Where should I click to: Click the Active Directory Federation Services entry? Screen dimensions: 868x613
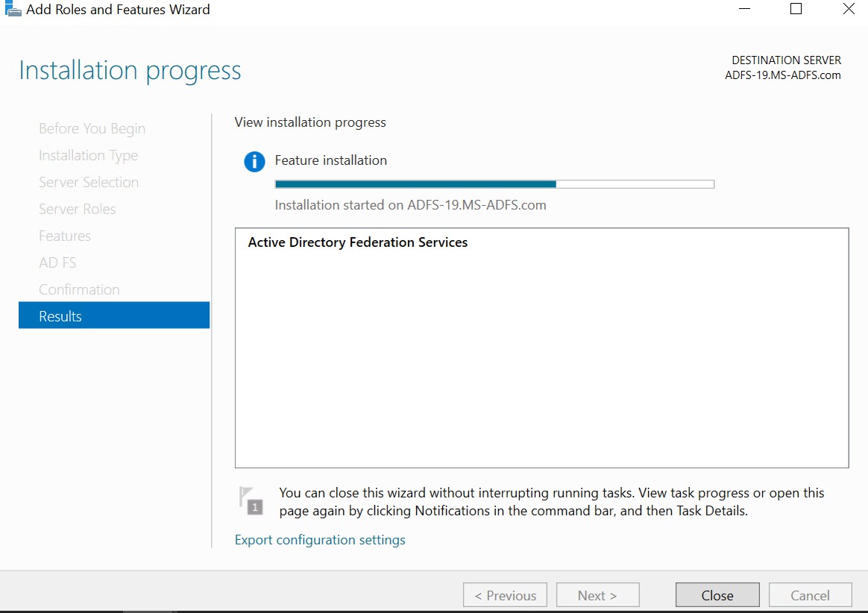358,242
